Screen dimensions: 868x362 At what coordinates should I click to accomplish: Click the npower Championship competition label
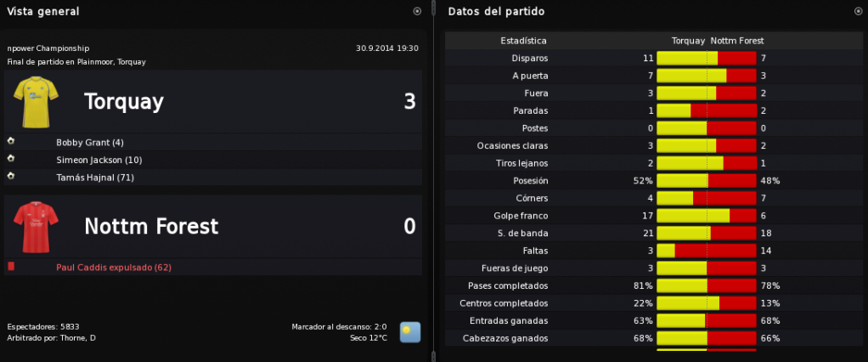(x=48, y=48)
